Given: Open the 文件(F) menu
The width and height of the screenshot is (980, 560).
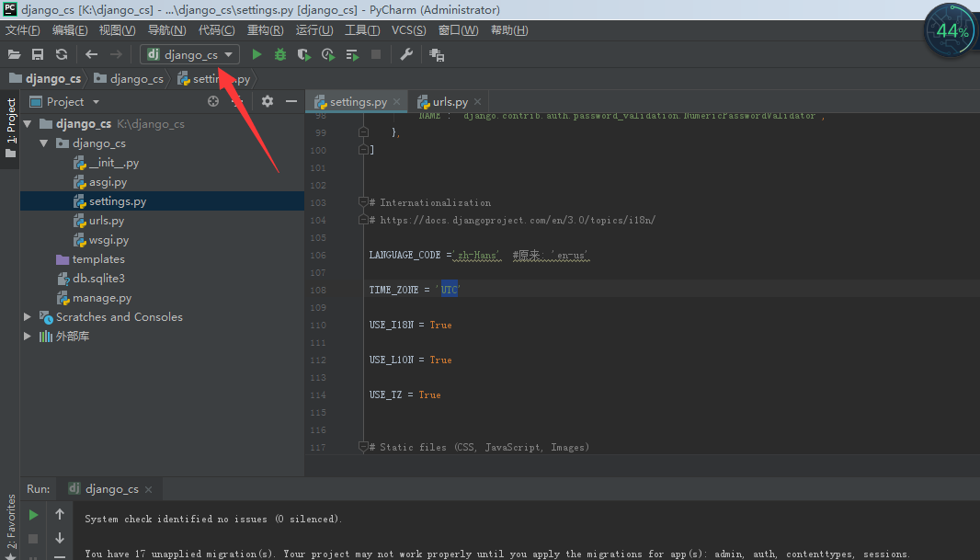Looking at the screenshot, I should (22, 30).
